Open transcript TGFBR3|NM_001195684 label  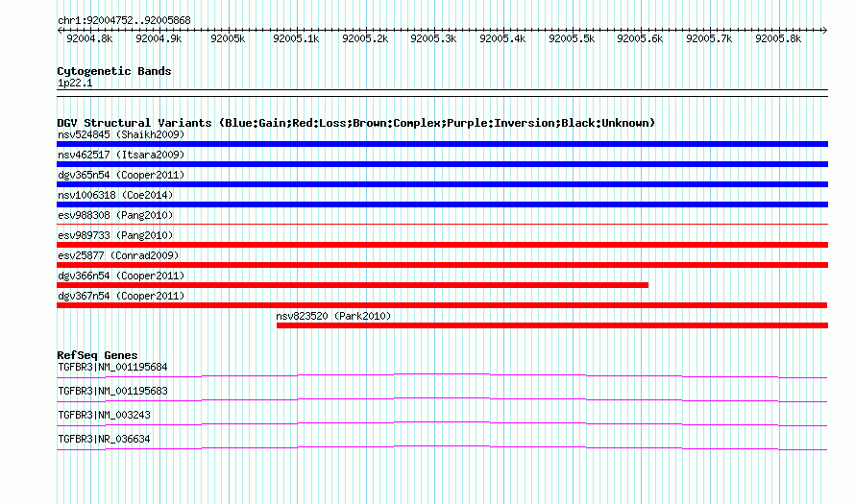(x=112, y=368)
